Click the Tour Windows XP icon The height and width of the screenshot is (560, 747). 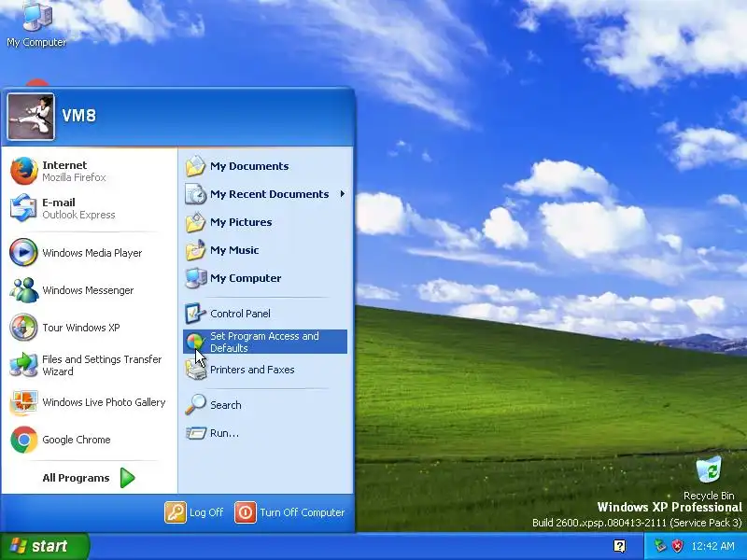[23, 328]
